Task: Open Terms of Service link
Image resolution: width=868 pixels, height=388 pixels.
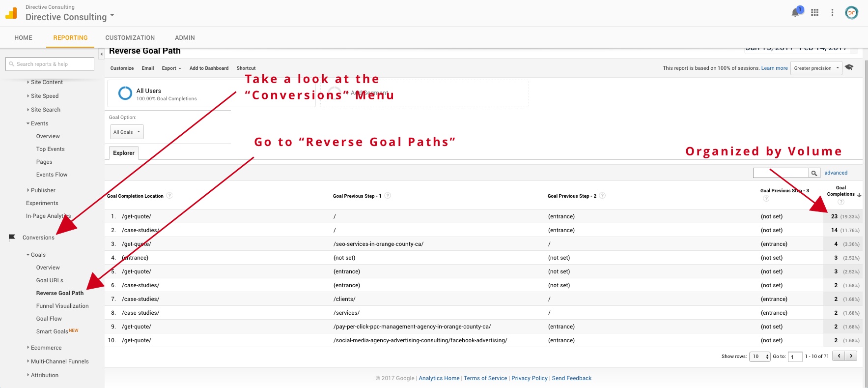Action: (485, 378)
